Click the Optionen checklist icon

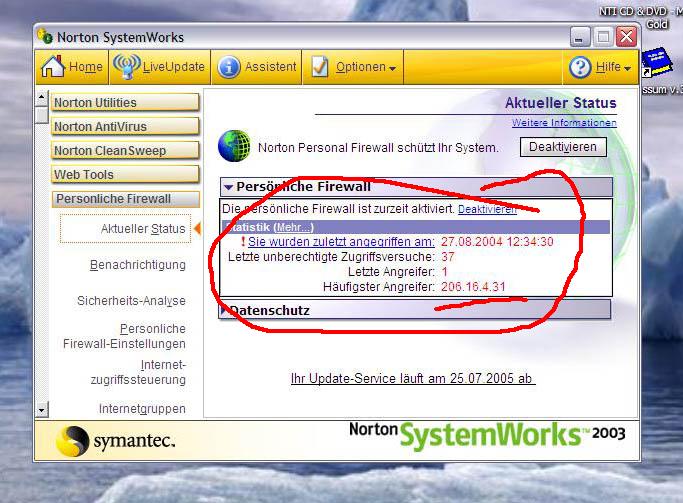(x=320, y=67)
